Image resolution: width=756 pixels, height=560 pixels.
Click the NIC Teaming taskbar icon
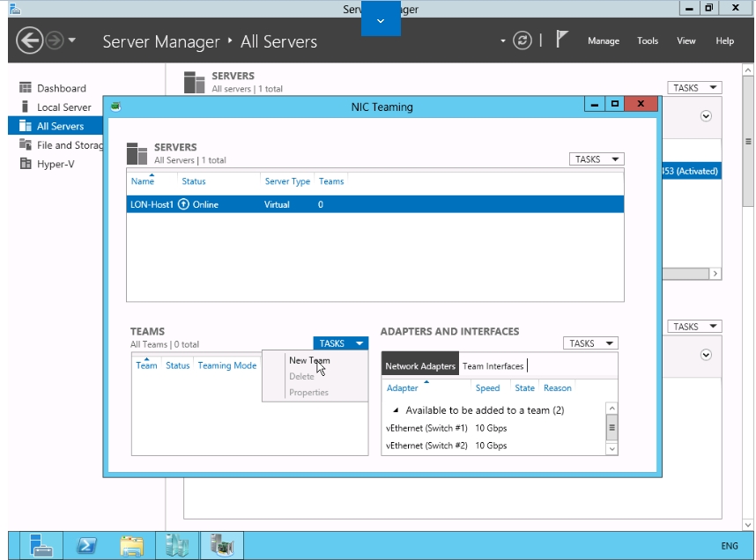[x=222, y=546]
